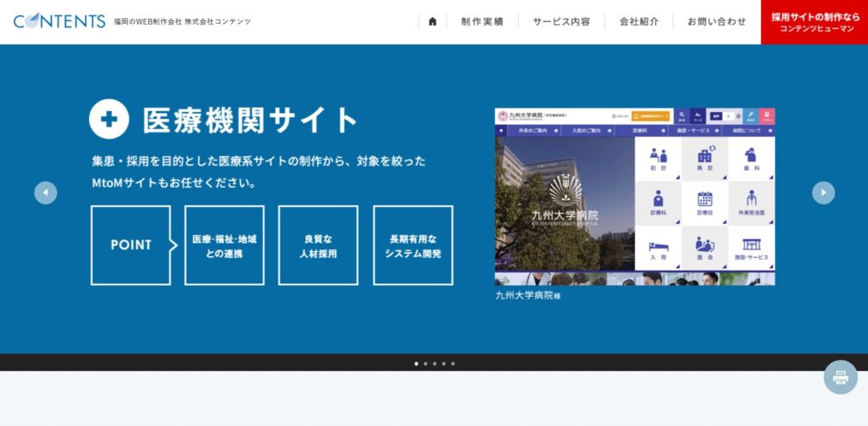Click the red 採用サイトの制作なら button
The height and width of the screenshot is (426, 868).
(x=815, y=22)
